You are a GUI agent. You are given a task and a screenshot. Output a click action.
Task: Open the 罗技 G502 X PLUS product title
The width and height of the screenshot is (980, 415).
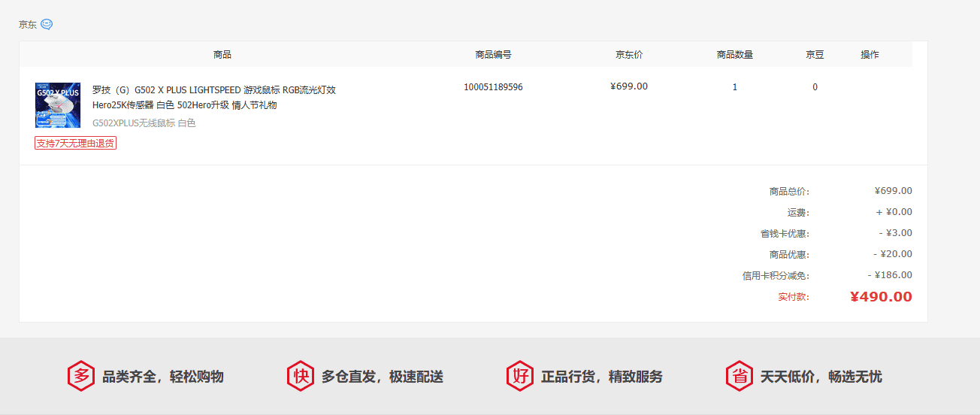click(x=213, y=97)
